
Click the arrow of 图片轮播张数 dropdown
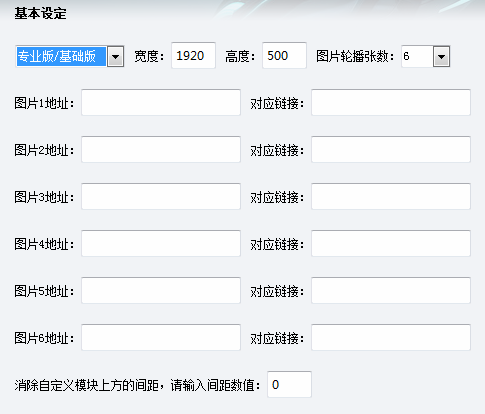tap(441, 57)
